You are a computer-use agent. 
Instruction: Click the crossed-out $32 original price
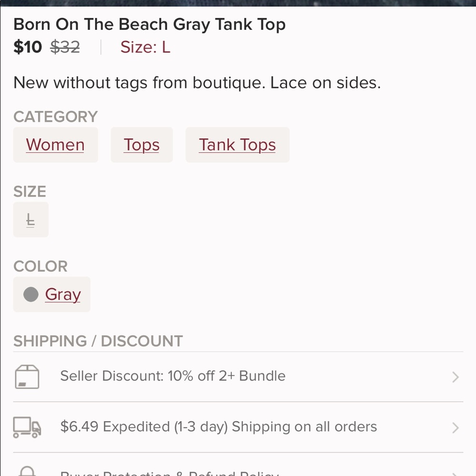(x=65, y=47)
